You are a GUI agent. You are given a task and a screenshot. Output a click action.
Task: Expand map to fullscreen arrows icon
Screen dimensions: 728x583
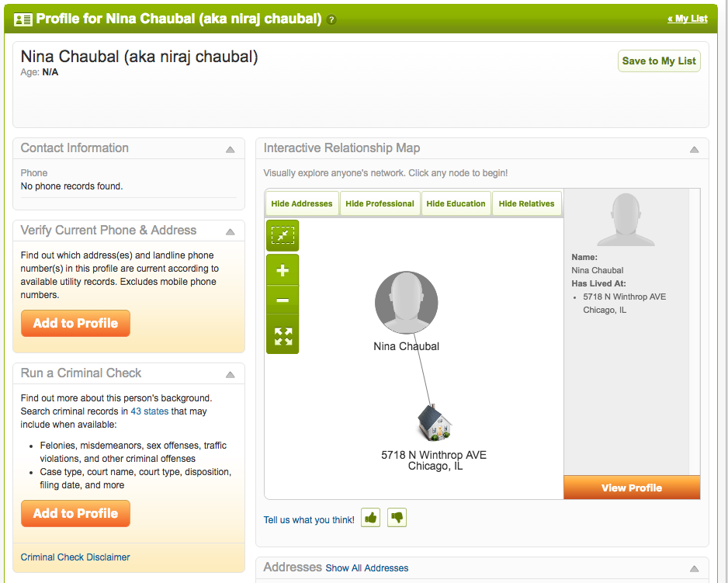pos(283,336)
